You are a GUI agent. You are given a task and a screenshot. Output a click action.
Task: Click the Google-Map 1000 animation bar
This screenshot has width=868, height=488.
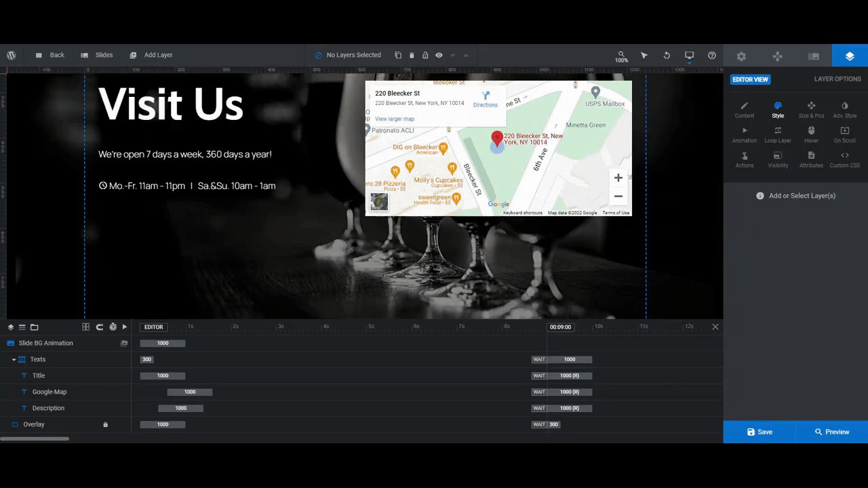pos(190,392)
